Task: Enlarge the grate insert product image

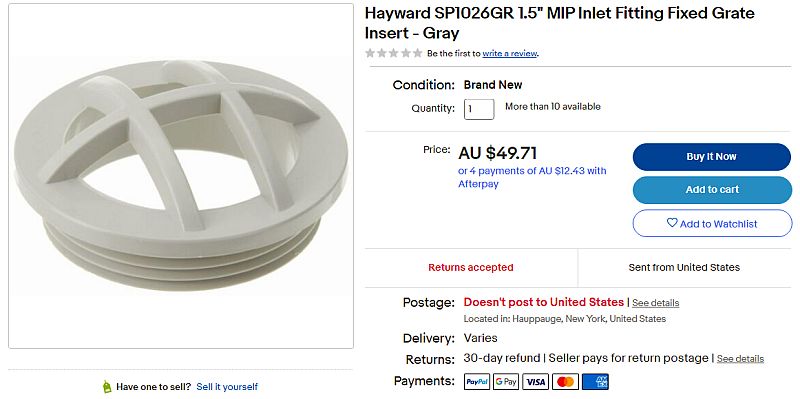Action: (181, 176)
